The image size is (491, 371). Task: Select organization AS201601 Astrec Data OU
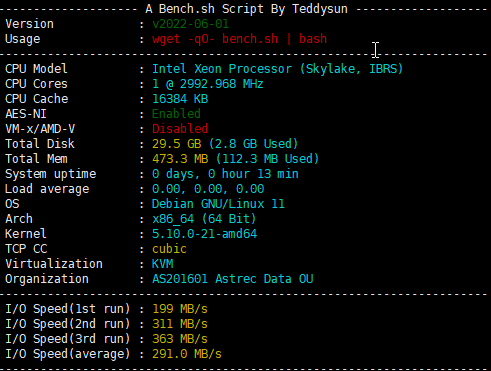pos(233,279)
